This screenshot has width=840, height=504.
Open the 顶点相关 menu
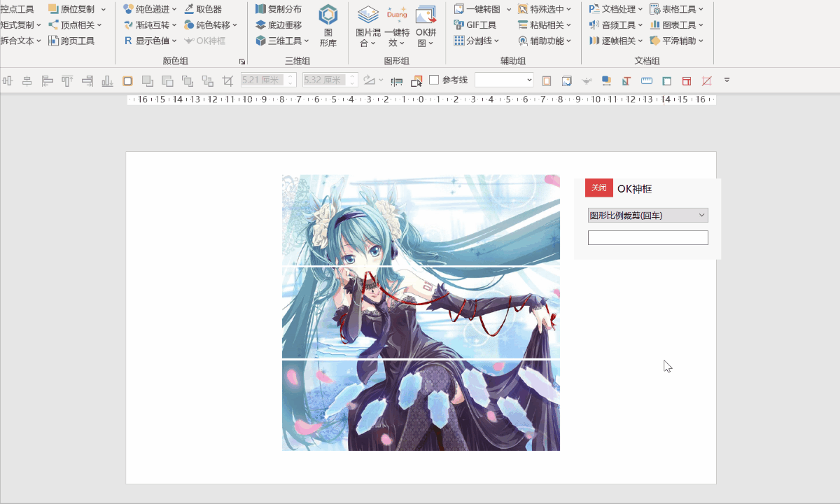75,25
